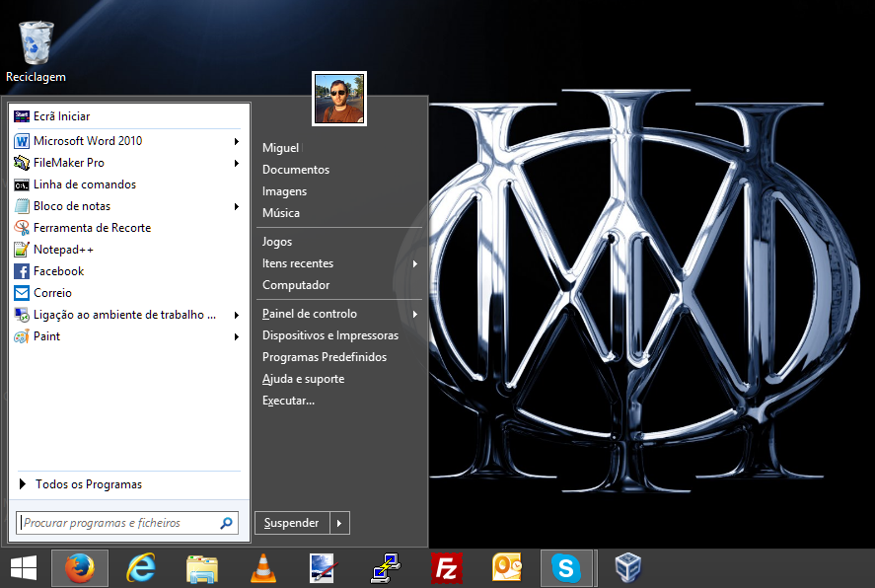The height and width of the screenshot is (588, 875).
Task: Click the FileMaker Pro icon
Action: pos(21,163)
